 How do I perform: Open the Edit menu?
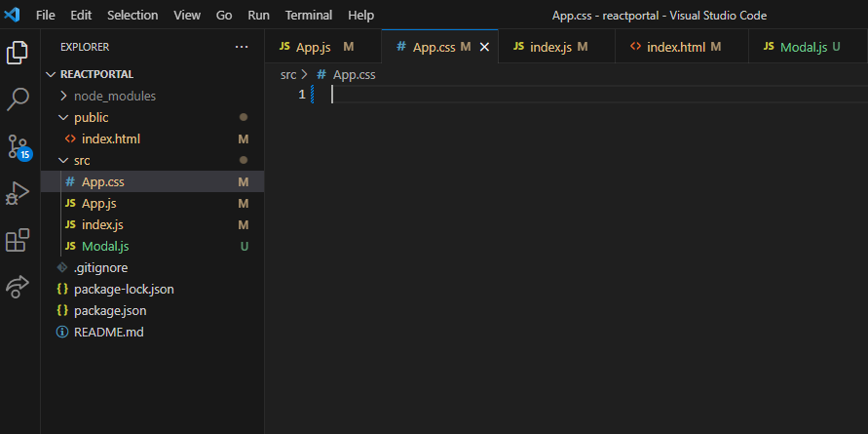point(81,15)
